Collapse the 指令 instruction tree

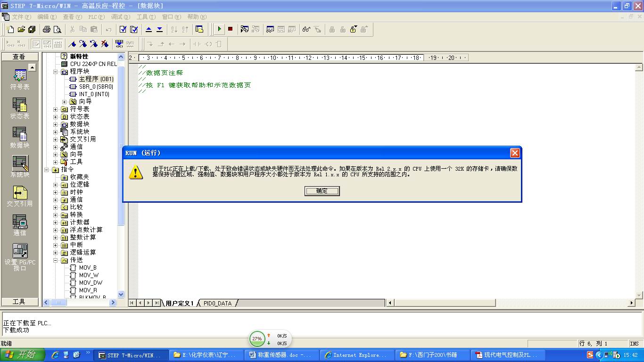[x=47, y=170]
